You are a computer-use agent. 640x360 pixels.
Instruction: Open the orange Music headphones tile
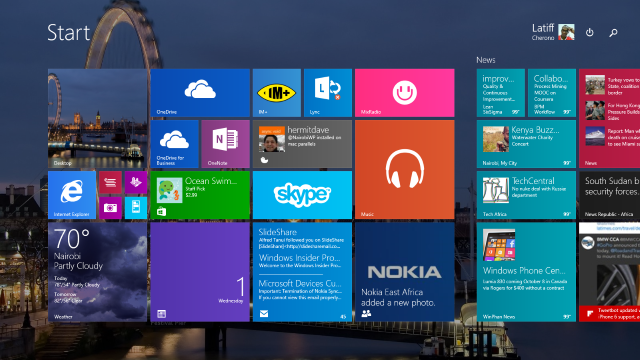[404, 169]
